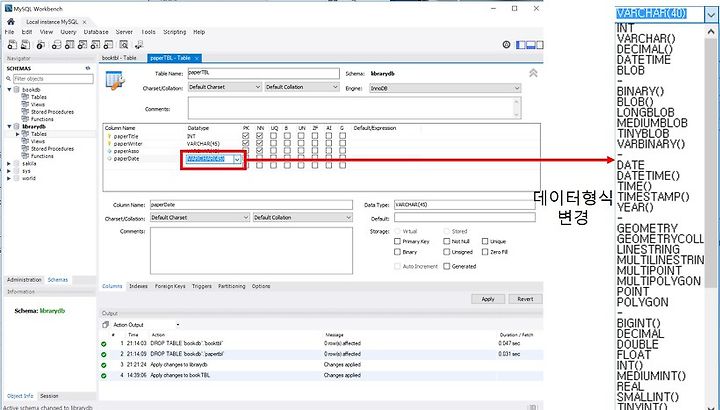Click the Apply button
This screenshot has height=410, width=720.
coord(488,299)
